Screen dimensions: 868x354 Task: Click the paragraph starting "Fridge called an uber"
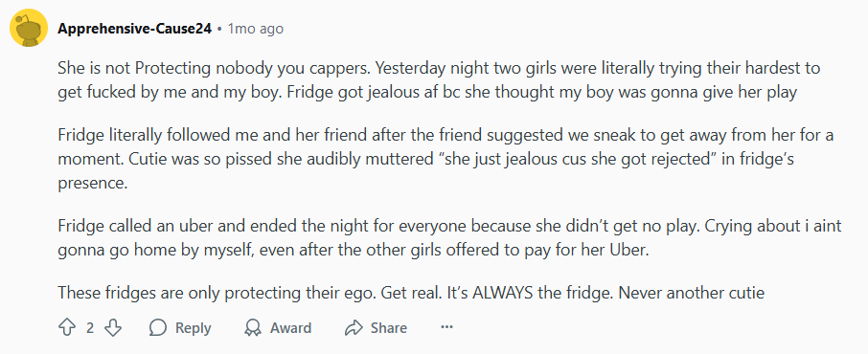tap(449, 238)
